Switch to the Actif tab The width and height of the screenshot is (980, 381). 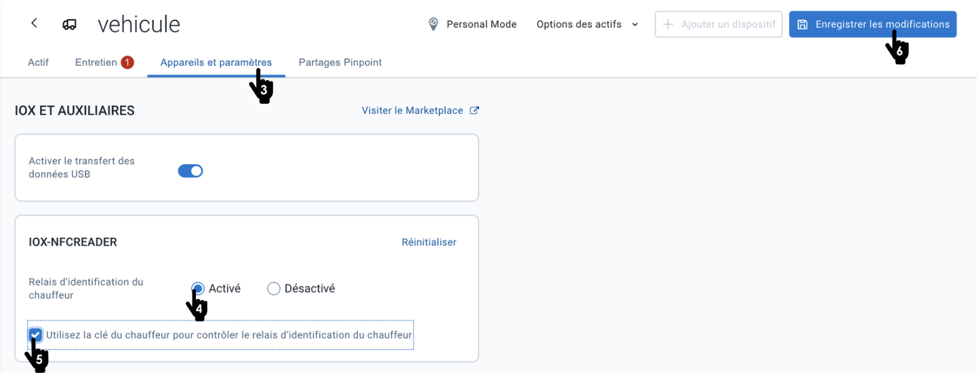pyautogui.click(x=38, y=62)
